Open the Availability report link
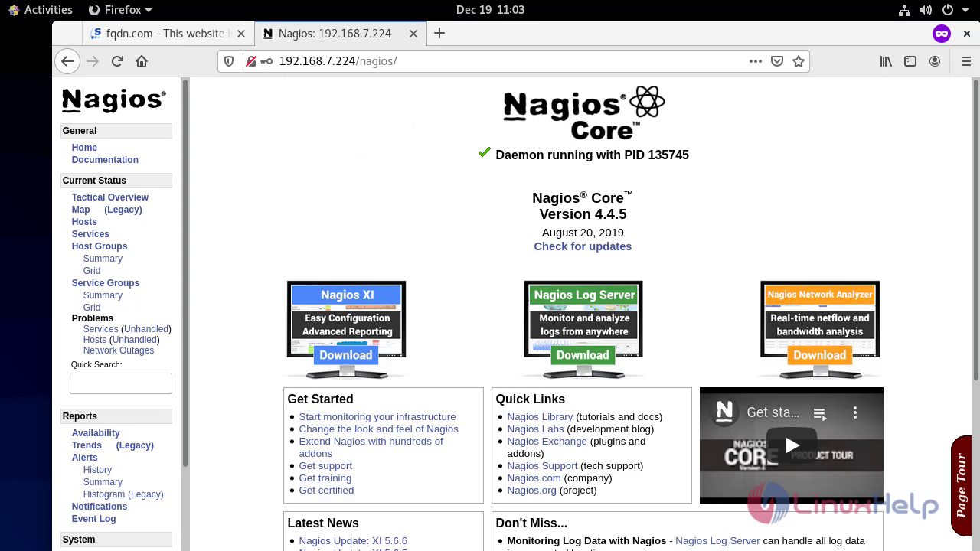The image size is (980, 551). (96, 433)
